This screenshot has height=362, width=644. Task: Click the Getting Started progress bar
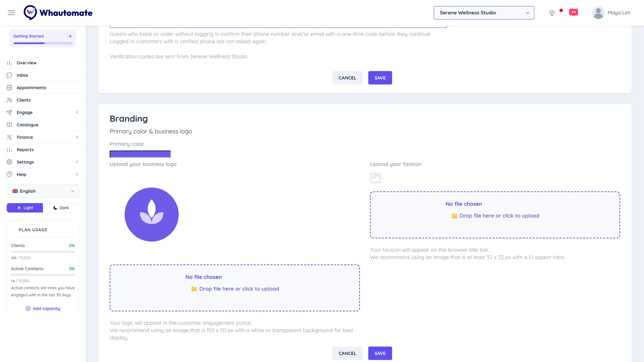(43, 43)
